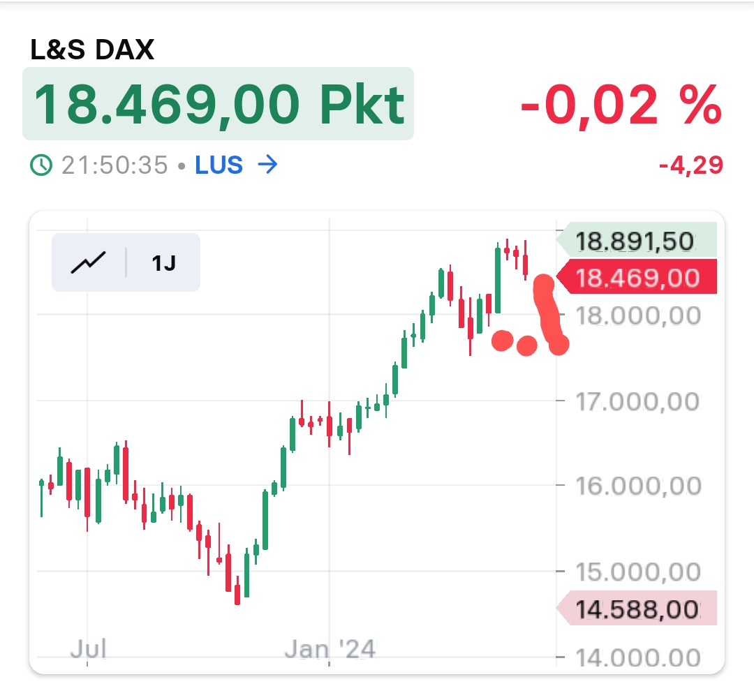This screenshot has height=700, width=754.
Task: Click the 15.000,00 price axis label
Action: pos(637,572)
